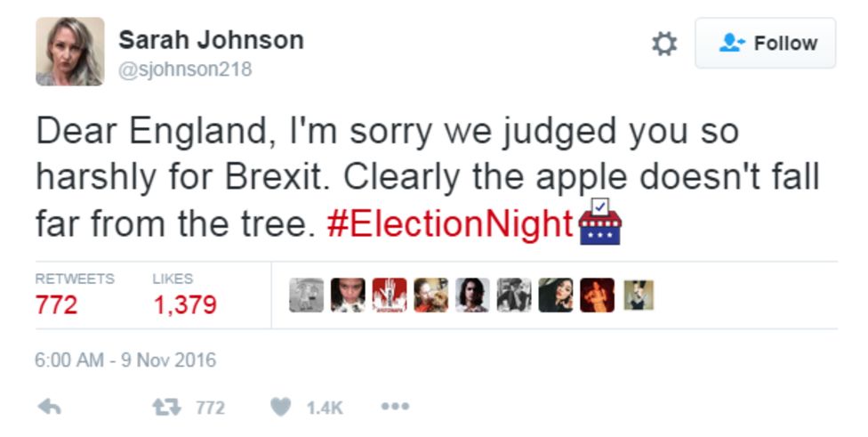The height and width of the screenshot is (437, 868).
Task: Select the avatar showing a person with a dog
Action: tap(431, 295)
